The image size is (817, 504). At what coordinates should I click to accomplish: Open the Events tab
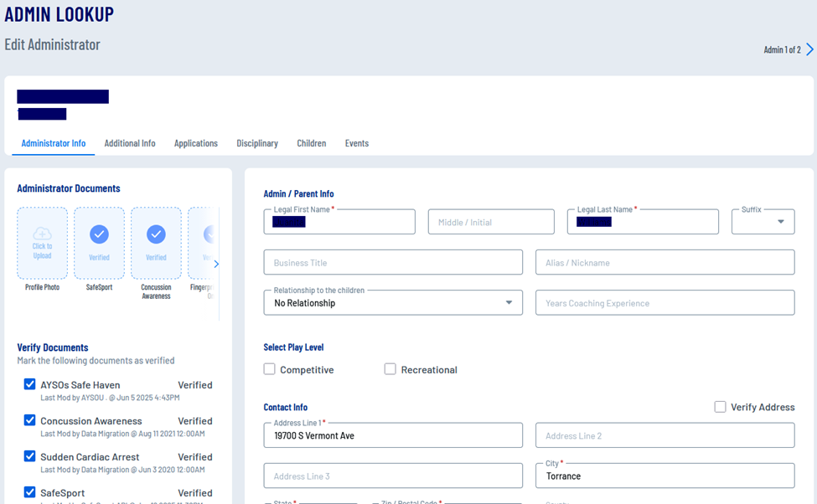(356, 143)
